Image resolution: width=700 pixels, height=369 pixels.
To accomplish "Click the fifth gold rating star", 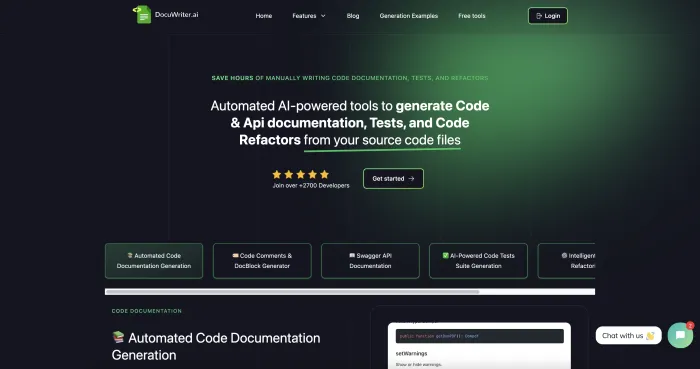I will click(325, 174).
